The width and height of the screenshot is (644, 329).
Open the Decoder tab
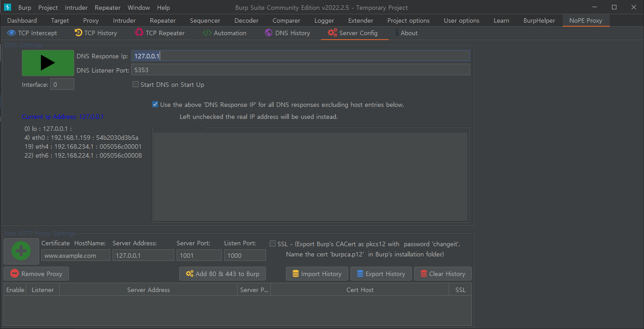click(246, 20)
